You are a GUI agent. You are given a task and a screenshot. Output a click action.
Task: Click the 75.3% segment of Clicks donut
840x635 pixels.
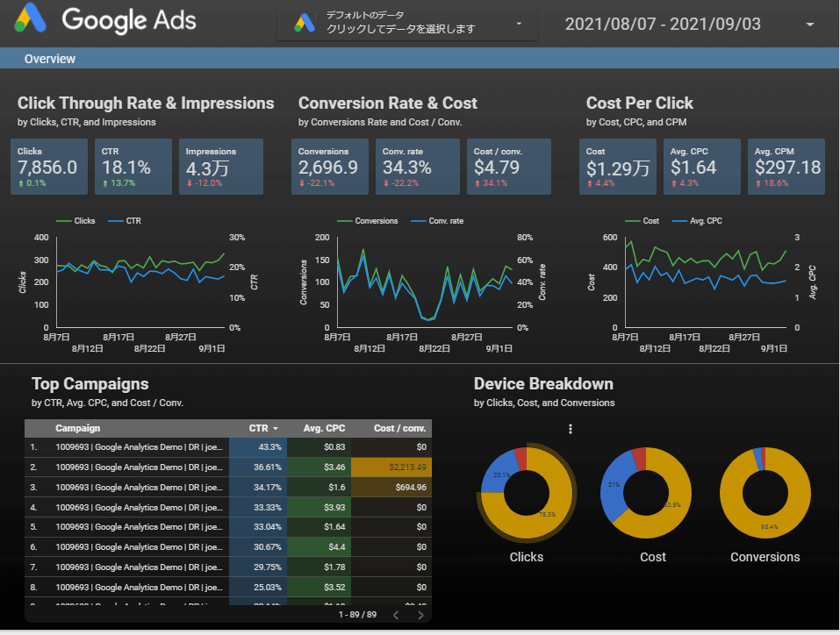(x=555, y=511)
